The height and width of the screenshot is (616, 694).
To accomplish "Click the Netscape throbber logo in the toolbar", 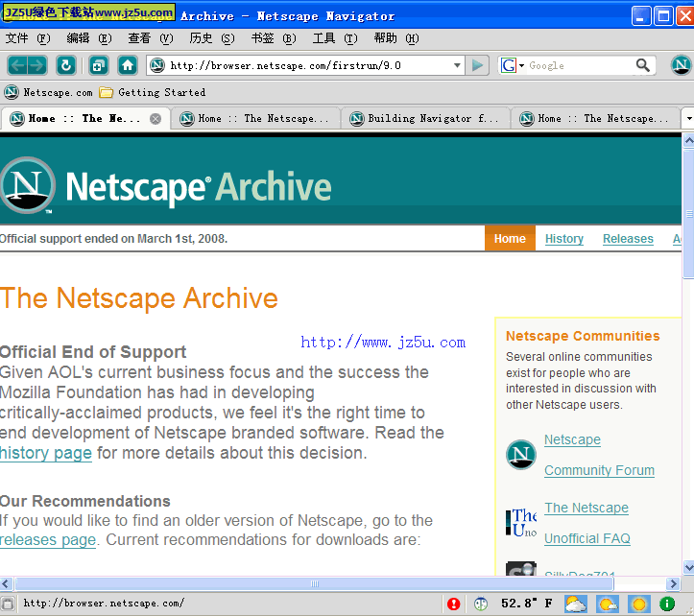I will pyautogui.click(x=681, y=65).
